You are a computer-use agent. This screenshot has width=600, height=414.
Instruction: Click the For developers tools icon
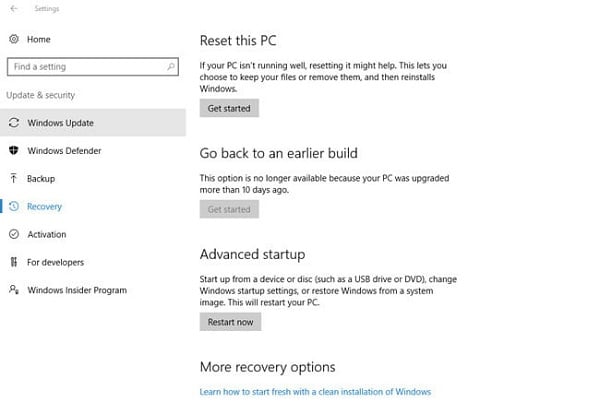point(14,262)
